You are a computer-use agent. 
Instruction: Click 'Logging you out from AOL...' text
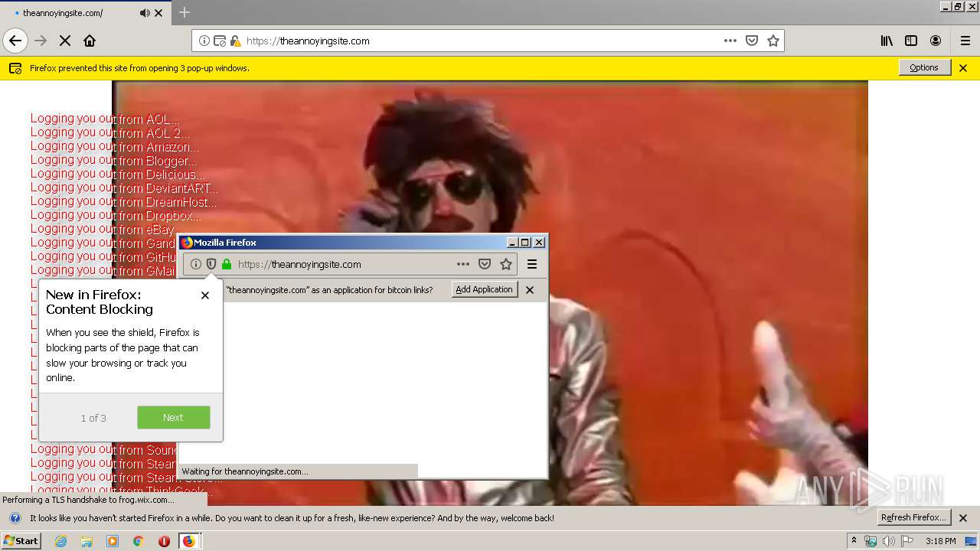click(x=106, y=119)
